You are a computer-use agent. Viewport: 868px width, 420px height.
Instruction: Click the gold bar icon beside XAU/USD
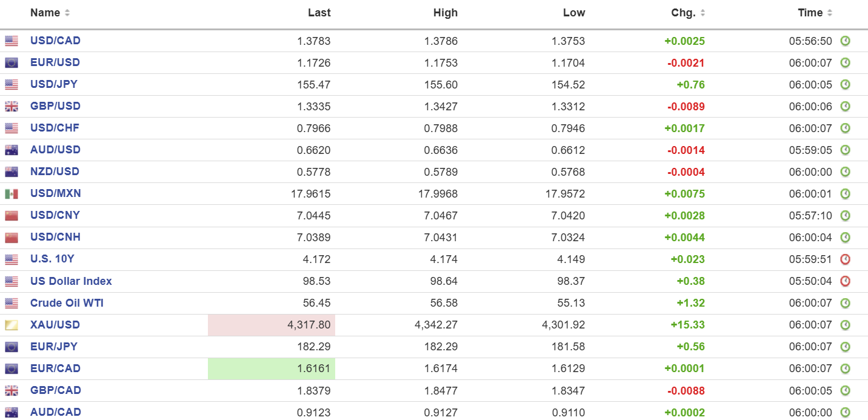[12, 325]
